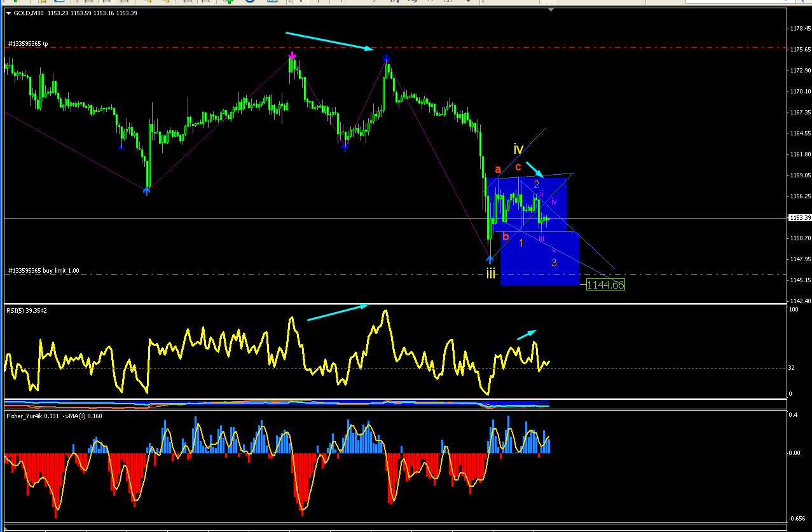Click the RSI level 32 scale value
This screenshot has width=812, height=532.
(x=792, y=368)
